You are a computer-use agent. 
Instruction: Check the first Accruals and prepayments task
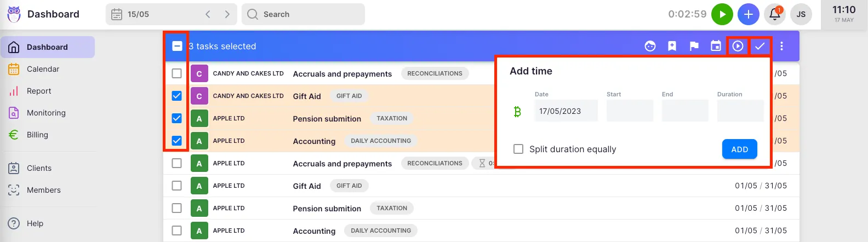pyautogui.click(x=176, y=73)
